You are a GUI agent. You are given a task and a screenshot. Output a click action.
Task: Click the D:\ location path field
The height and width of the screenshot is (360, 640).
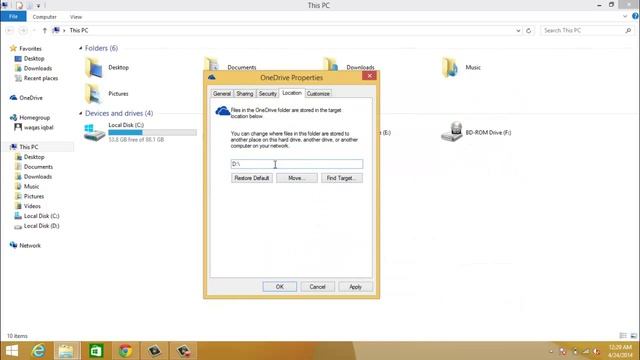[x=297, y=164]
